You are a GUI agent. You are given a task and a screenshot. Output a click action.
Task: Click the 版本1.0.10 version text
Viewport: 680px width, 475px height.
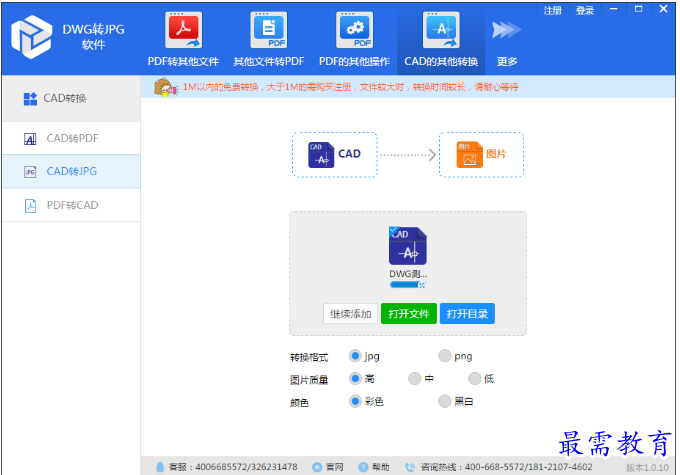click(647, 468)
